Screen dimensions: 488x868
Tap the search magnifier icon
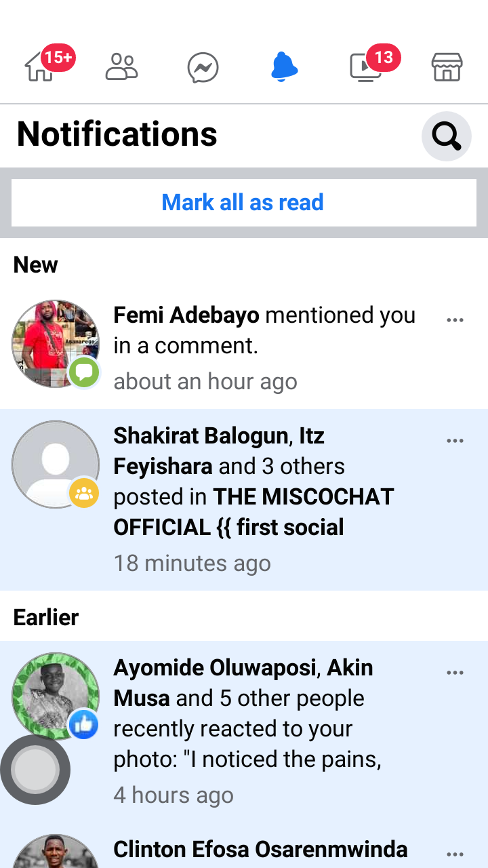click(446, 136)
